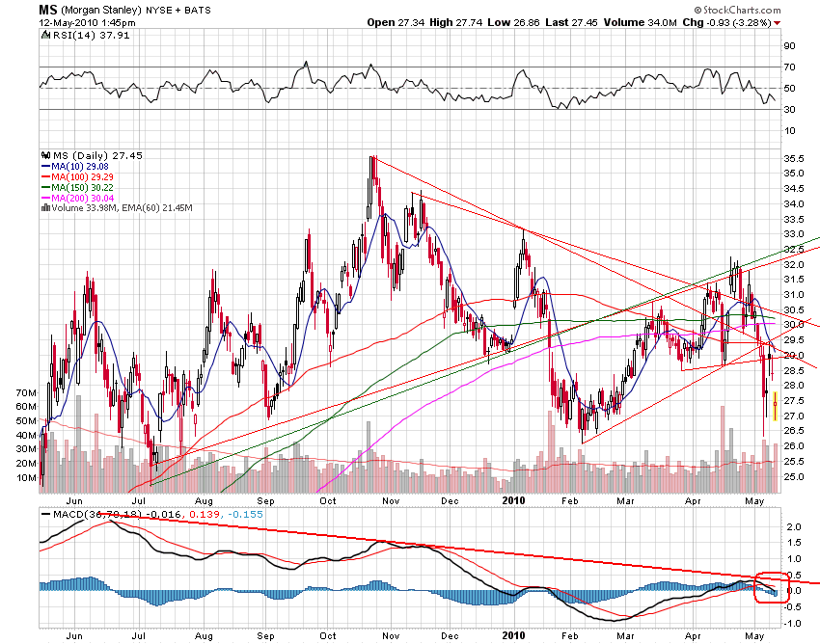The width and height of the screenshot is (820, 644).
Task: Click the bold 2010 label under volume bars
Action: click(513, 500)
